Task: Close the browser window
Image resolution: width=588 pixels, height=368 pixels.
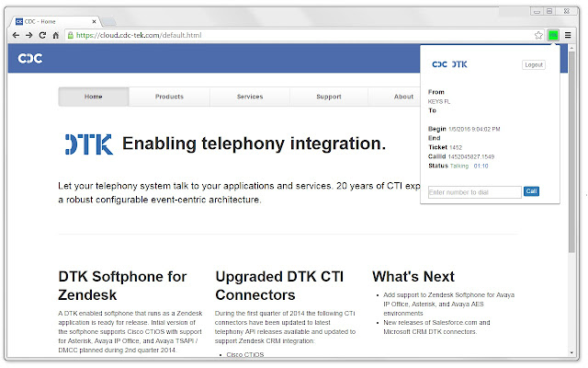Action: click(x=567, y=12)
